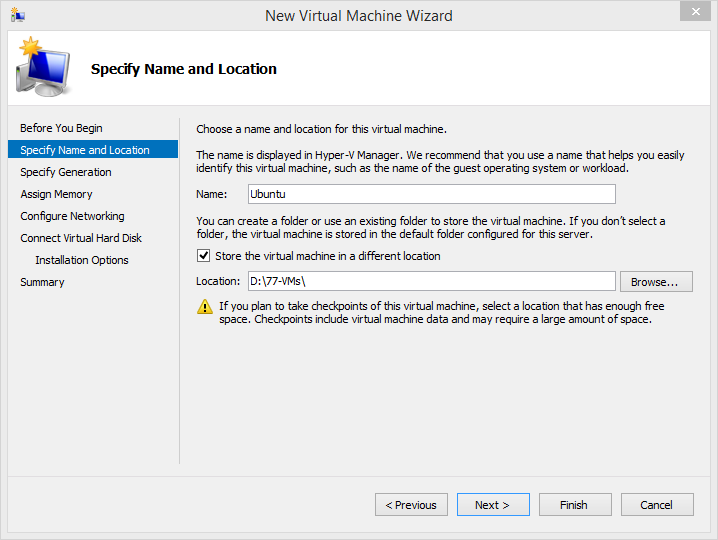Go to Connect Virtual Hard Disk step
This screenshot has width=718, height=540.
coord(81,238)
